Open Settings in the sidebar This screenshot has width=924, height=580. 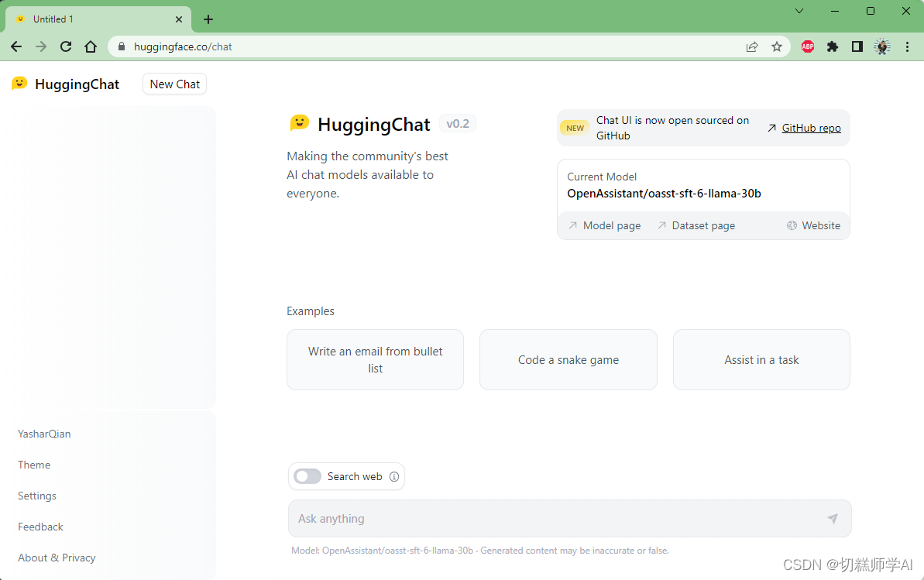(x=37, y=496)
